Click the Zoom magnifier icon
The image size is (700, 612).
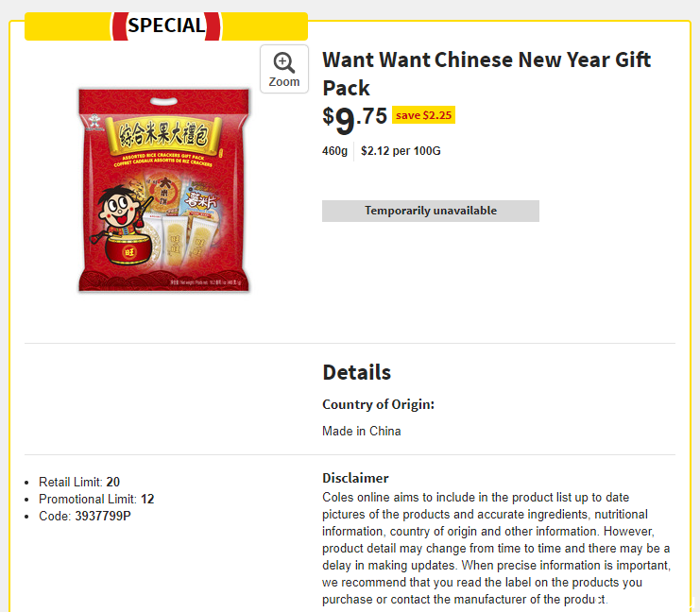coord(284,62)
